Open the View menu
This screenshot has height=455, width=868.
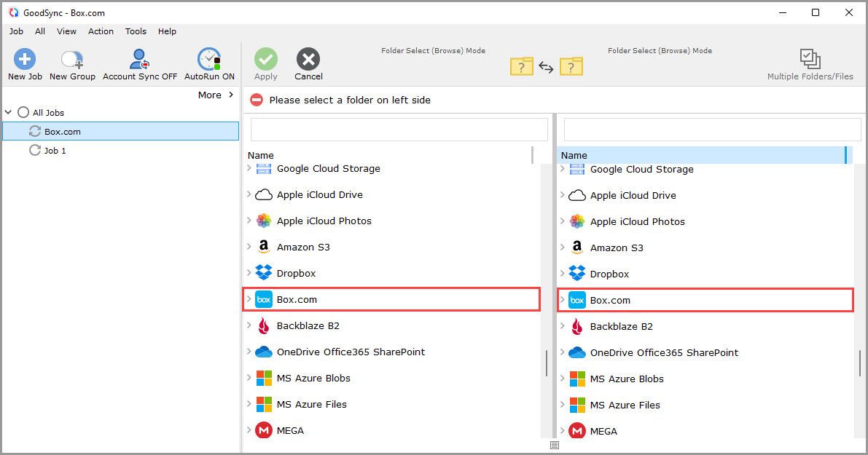[x=66, y=31]
